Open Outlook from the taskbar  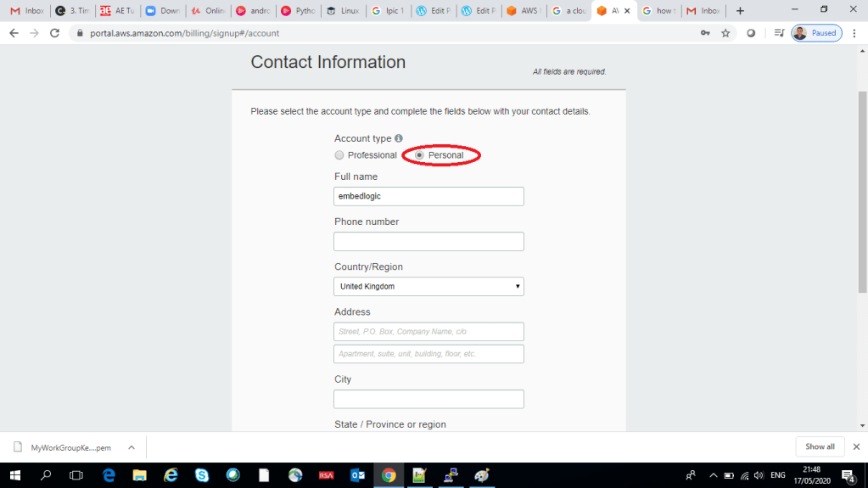(x=357, y=475)
